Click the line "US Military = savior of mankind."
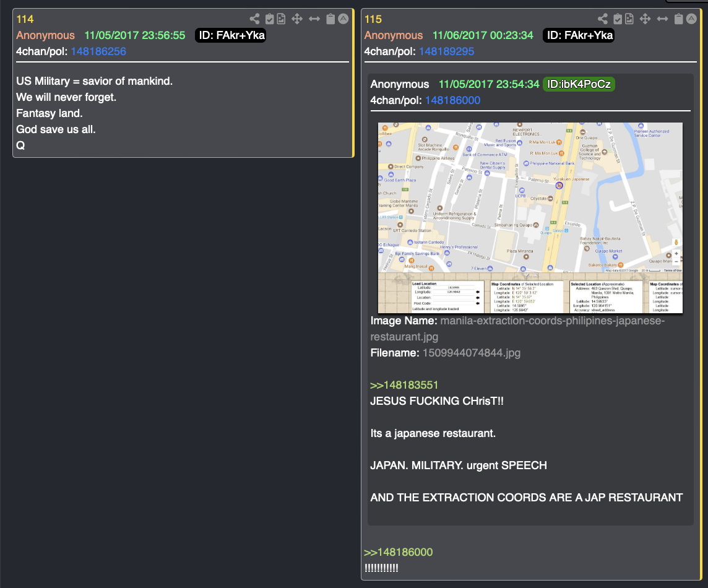Viewport: 708px width, 588px height. pos(94,81)
